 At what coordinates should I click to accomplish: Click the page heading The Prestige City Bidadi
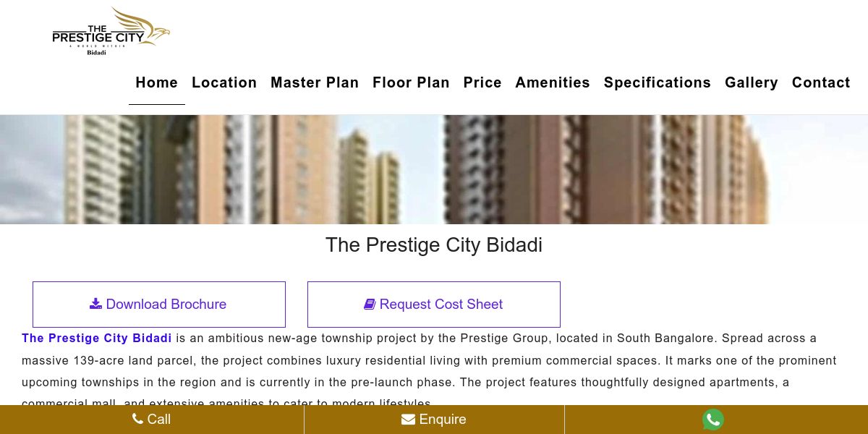pyautogui.click(x=434, y=244)
